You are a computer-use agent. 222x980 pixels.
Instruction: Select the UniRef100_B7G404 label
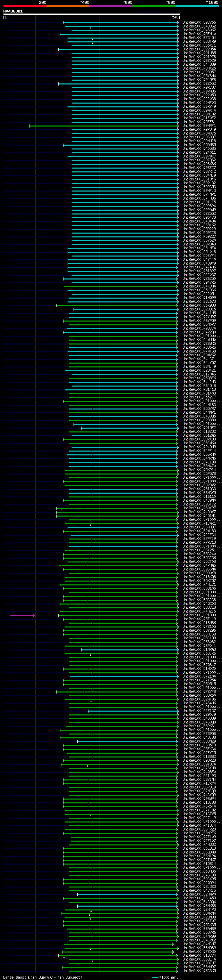pyautogui.click(x=199, y=38)
